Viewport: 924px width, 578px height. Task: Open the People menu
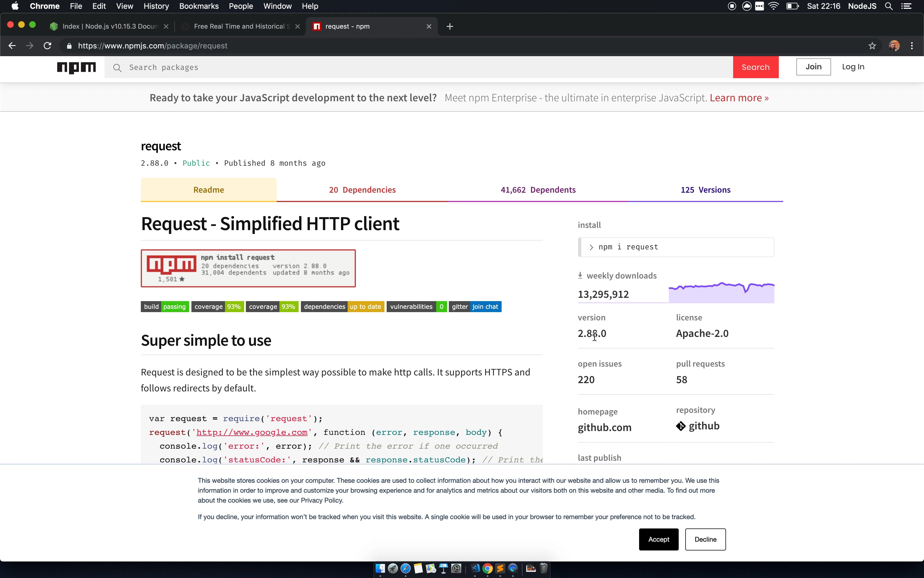pos(241,6)
